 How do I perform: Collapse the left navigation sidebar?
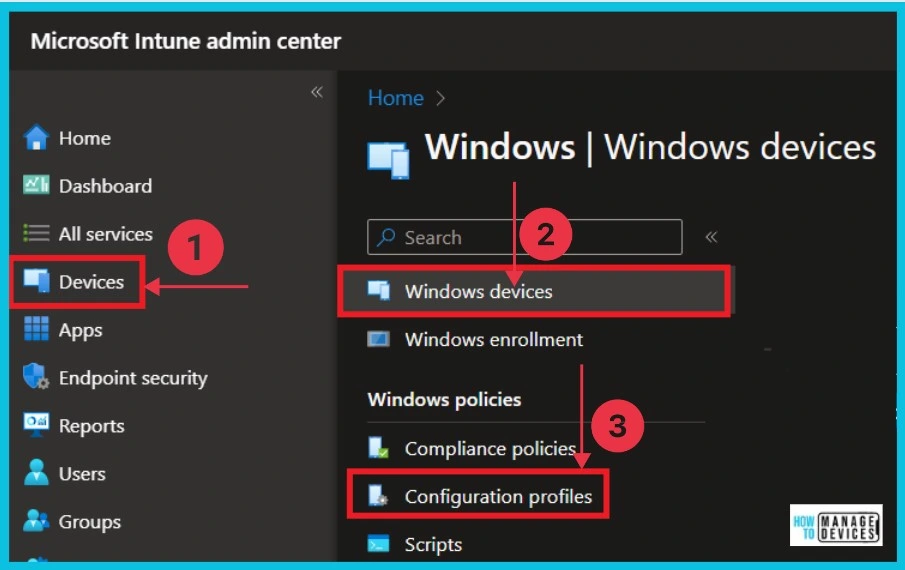pos(316,92)
